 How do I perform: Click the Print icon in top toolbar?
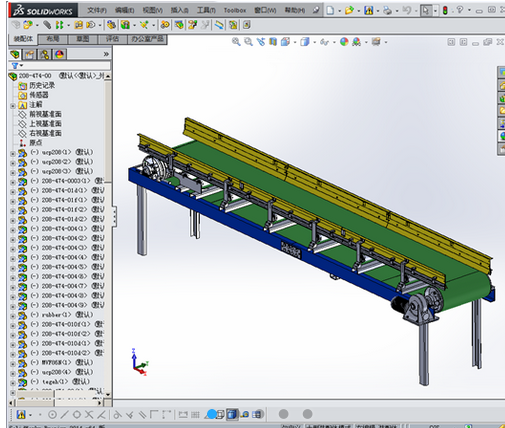pyautogui.click(x=387, y=10)
